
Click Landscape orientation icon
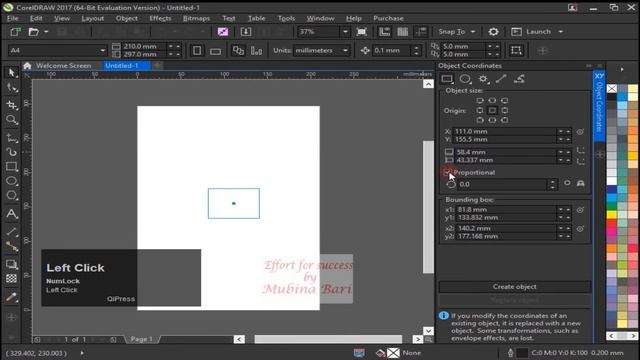(x=216, y=51)
